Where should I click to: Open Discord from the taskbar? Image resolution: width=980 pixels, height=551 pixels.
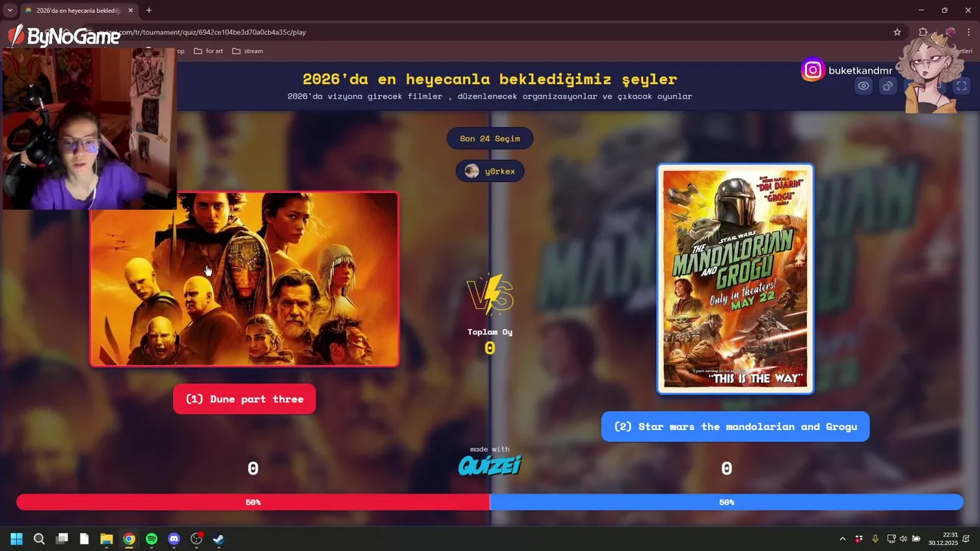pyautogui.click(x=174, y=539)
